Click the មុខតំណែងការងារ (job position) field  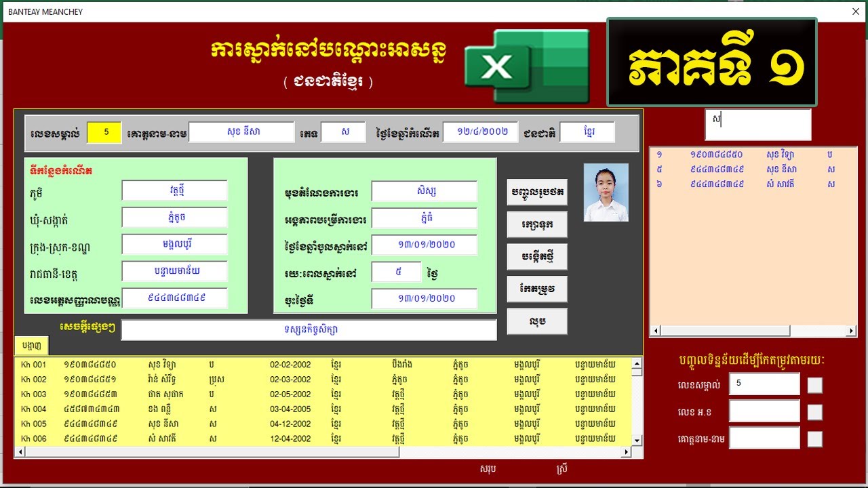point(425,191)
